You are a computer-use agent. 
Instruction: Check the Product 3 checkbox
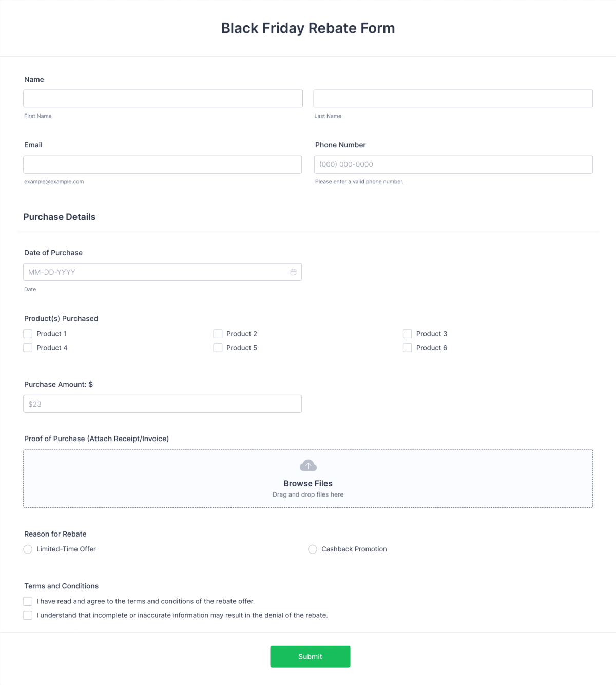[407, 334]
